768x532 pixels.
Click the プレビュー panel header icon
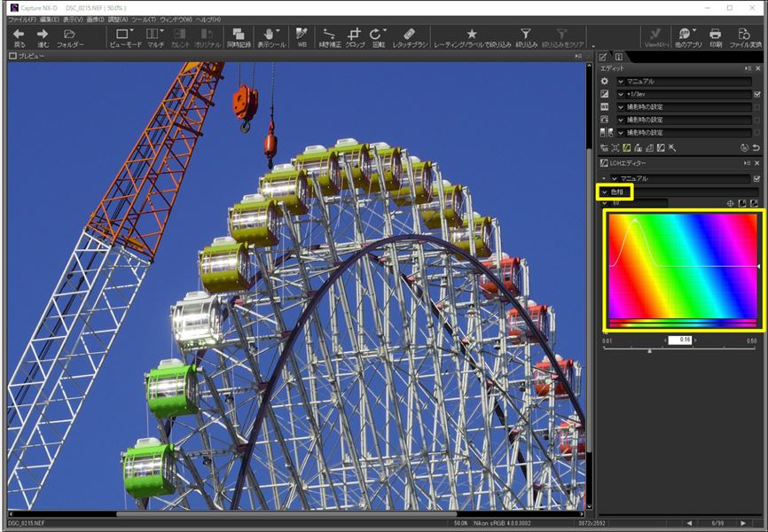click(x=12, y=57)
